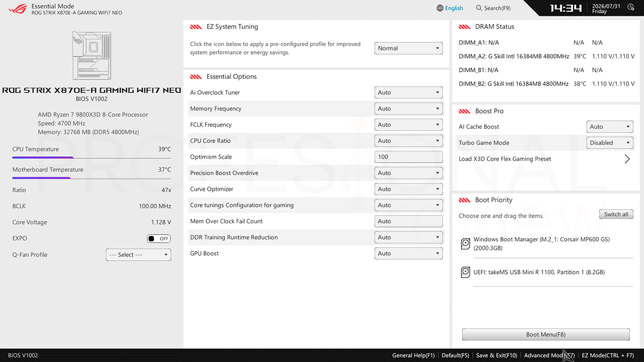Open General Help(F1)

pos(413,356)
